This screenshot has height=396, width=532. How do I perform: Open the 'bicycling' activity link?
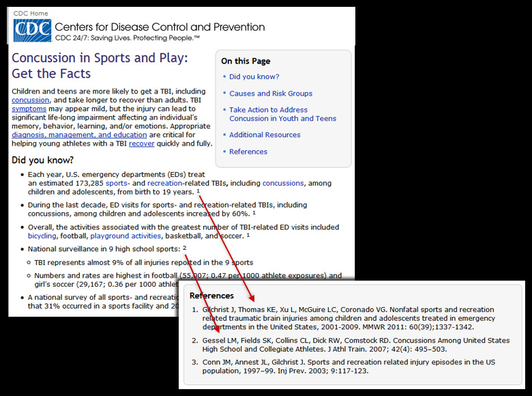coord(42,236)
